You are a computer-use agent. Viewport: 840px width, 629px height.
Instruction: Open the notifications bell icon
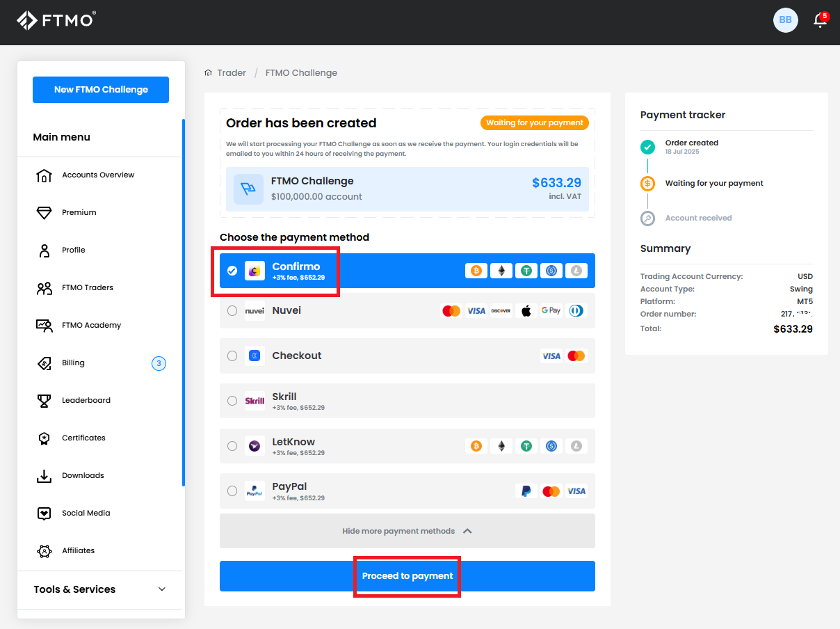(x=821, y=19)
